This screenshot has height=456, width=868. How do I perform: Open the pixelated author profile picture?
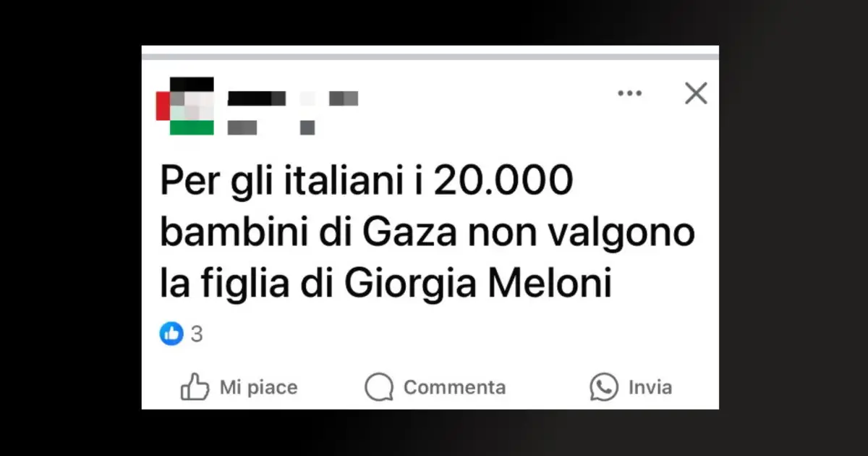click(185, 106)
